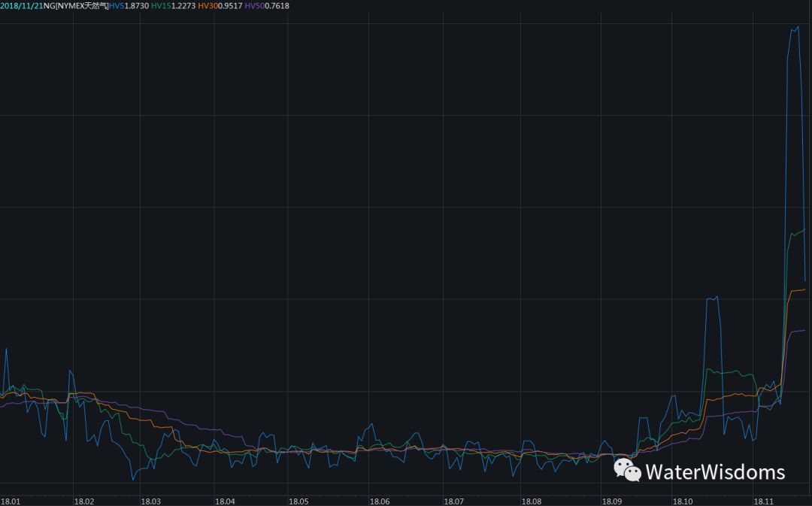Click the 2018/11/21 date in header

(x=21, y=6)
